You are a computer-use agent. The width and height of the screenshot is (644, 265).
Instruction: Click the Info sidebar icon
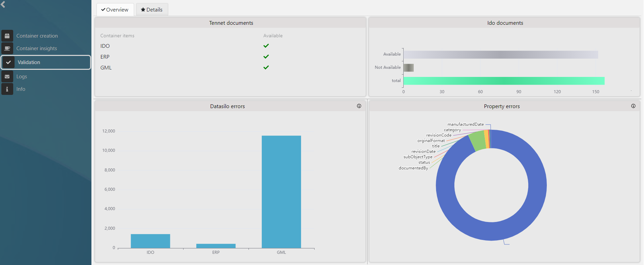7,89
